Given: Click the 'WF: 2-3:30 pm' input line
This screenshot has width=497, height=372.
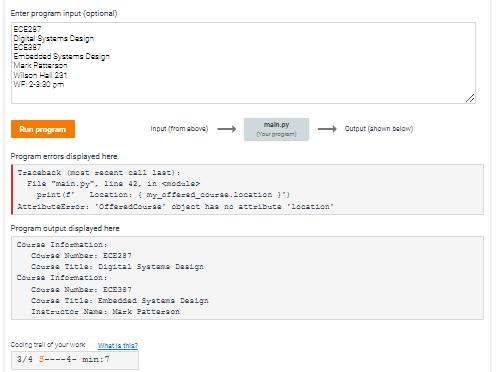Looking at the screenshot, I should (x=39, y=84).
